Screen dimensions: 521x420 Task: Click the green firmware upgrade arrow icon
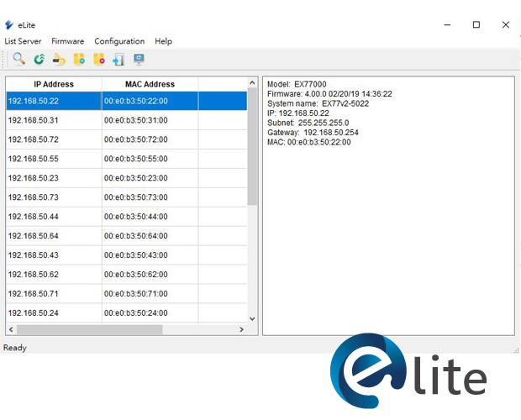(x=39, y=60)
